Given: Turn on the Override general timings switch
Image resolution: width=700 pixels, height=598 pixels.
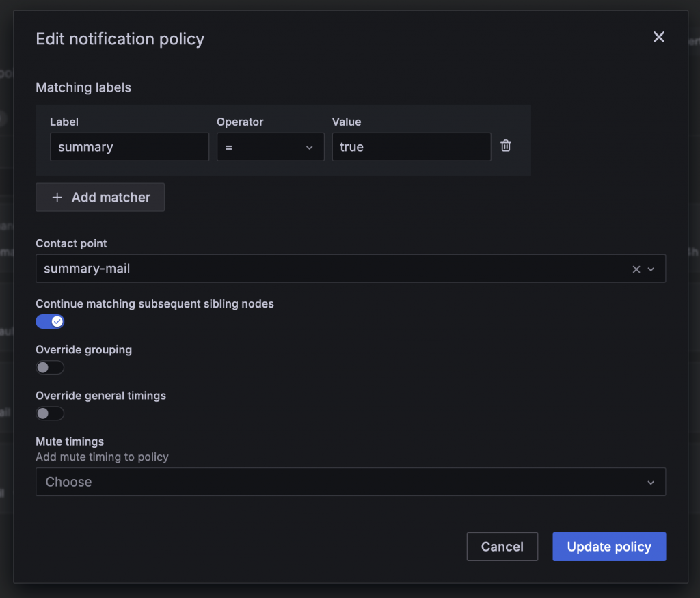Looking at the screenshot, I should [x=50, y=413].
